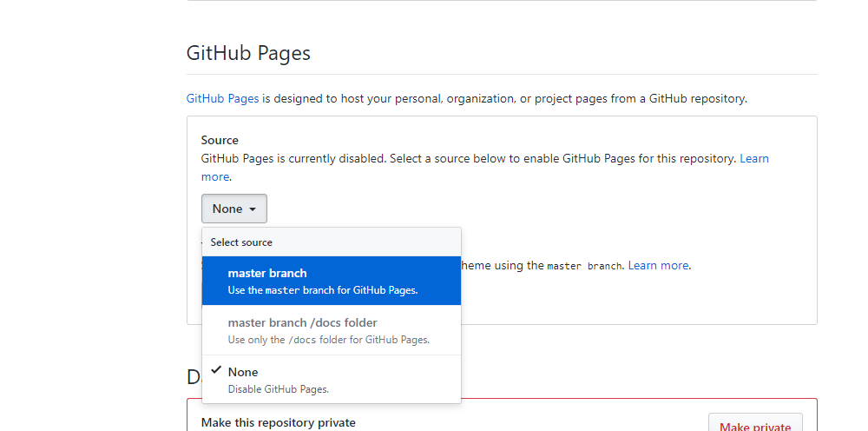The height and width of the screenshot is (431, 868).
Task: Click the 'is designed to host' description sentence
Action: [x=503, y=98]
